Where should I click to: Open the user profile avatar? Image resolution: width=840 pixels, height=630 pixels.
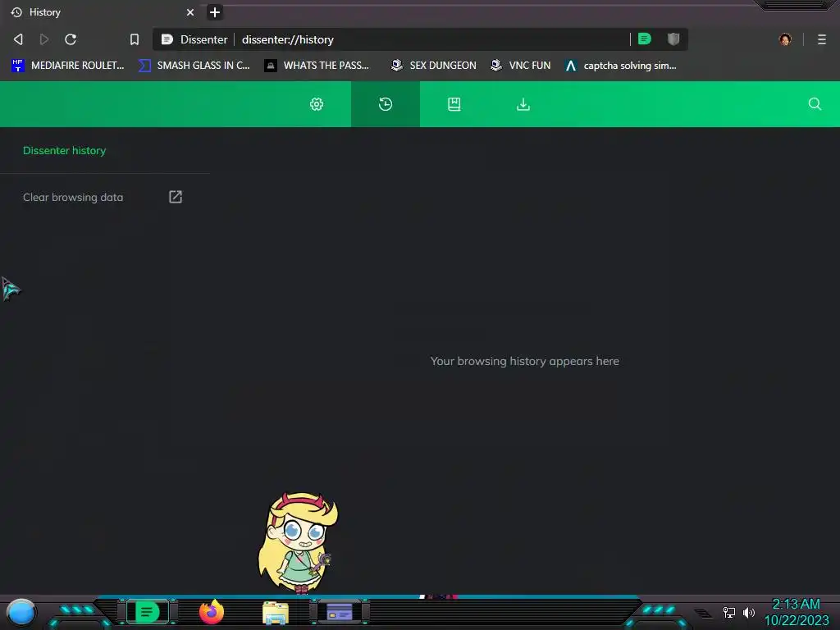coord(785,39)
